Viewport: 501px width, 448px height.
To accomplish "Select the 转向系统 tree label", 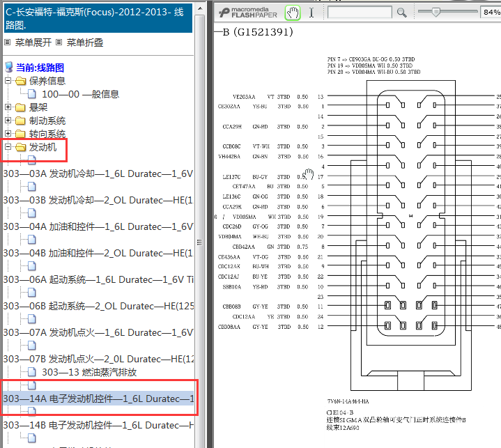I will [47, 134].
